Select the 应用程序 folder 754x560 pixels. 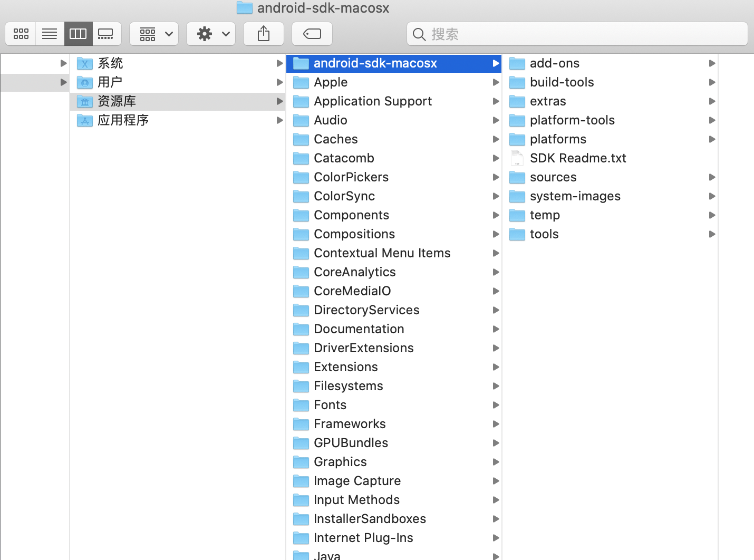[x=178, y=120]
